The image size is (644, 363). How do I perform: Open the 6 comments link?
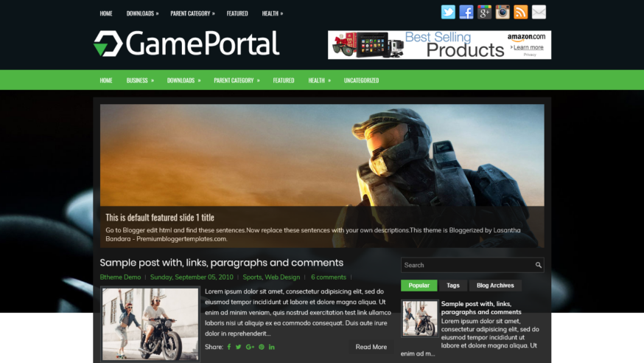(x=329, y=277)
